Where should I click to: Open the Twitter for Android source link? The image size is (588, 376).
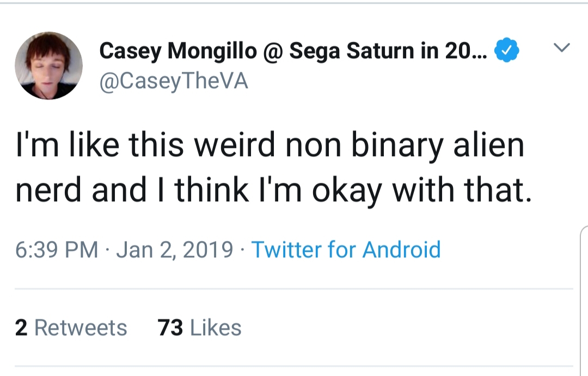346,250
